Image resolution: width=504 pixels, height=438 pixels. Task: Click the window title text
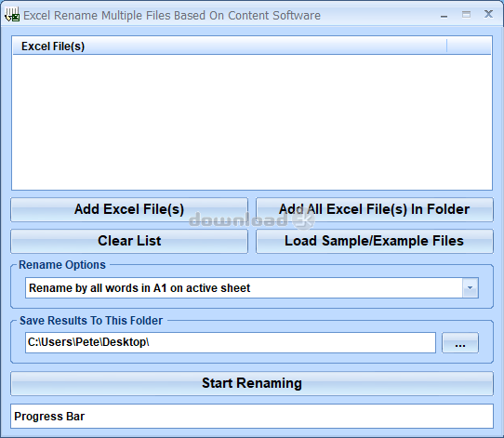pyautogui.click(x=172, y=16)
